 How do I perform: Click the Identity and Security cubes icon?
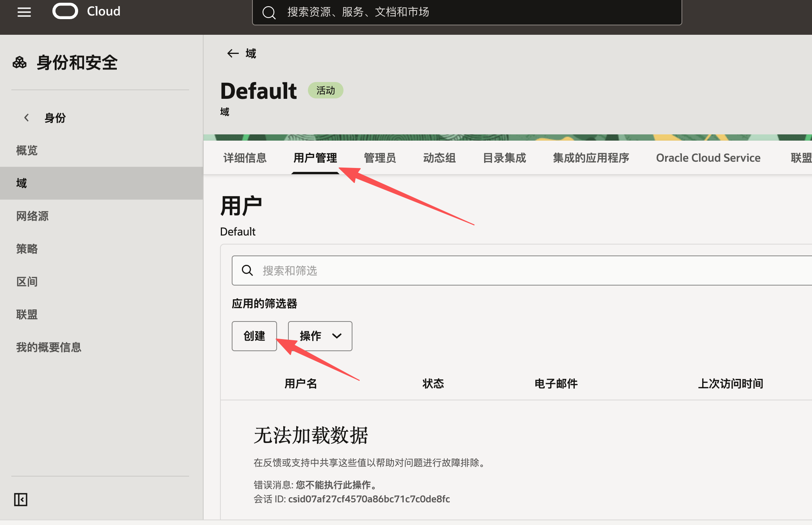coord(20,62)
